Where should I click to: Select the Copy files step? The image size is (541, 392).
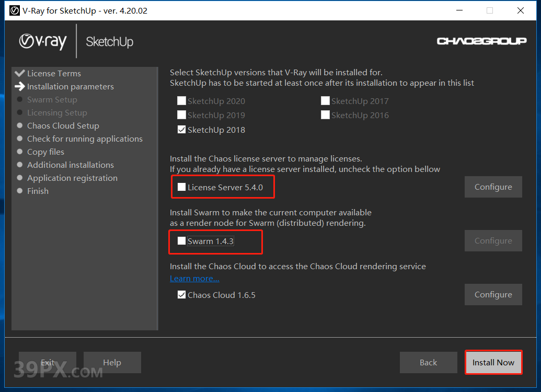click(45, 152)
